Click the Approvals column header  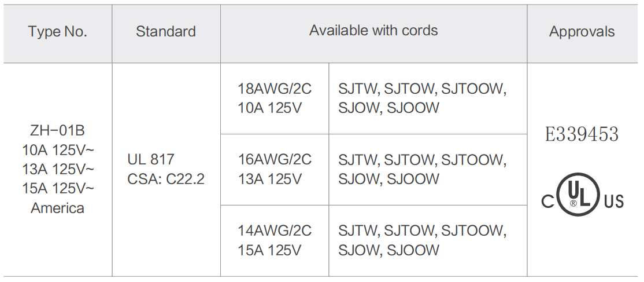(x=582, y=32)
